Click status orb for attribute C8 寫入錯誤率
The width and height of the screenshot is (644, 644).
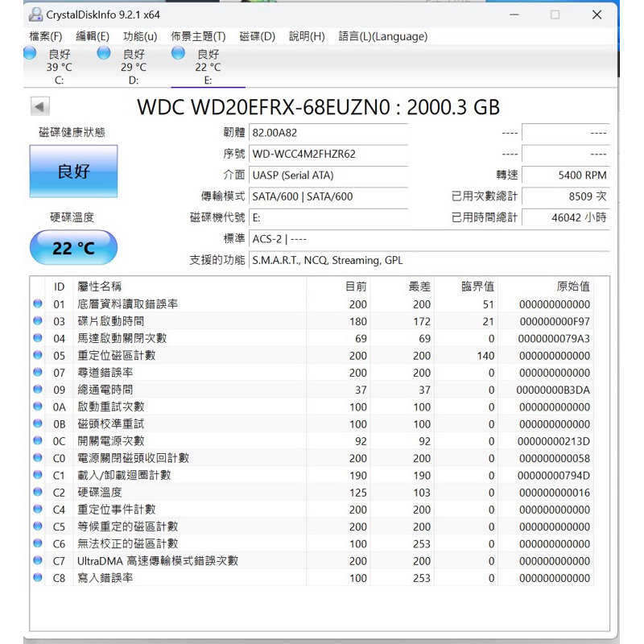click(x=38, y=577)
